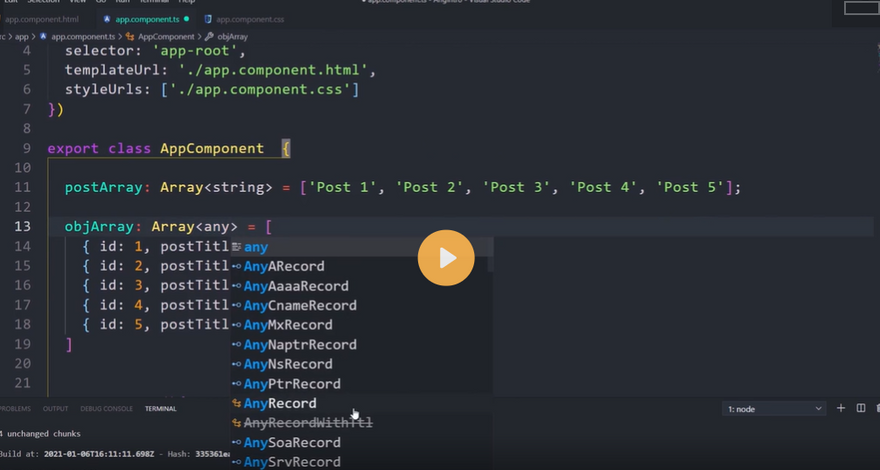Open the '1: node' terminal dropdown
The width and height of the screenshot is (880, 470).
point(774,409)
